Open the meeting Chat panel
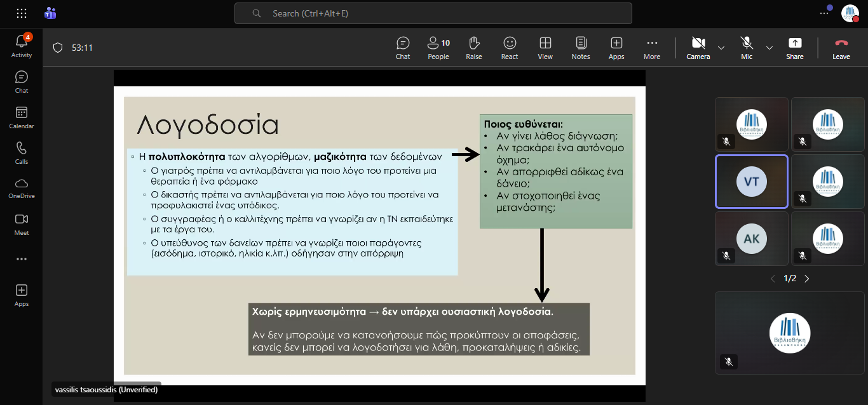The height and width of the screenshot is (405, 868). tap(403, 48)
